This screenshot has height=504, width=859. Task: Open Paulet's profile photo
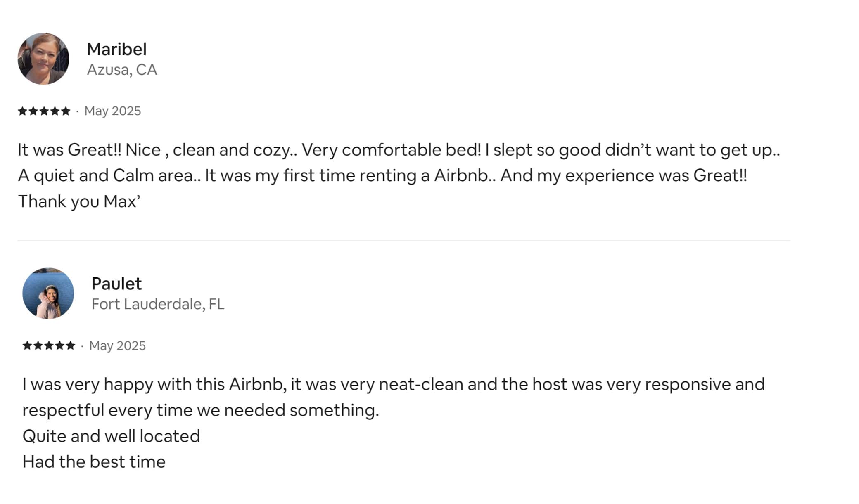pyautogui.click(x=48, y=293)
